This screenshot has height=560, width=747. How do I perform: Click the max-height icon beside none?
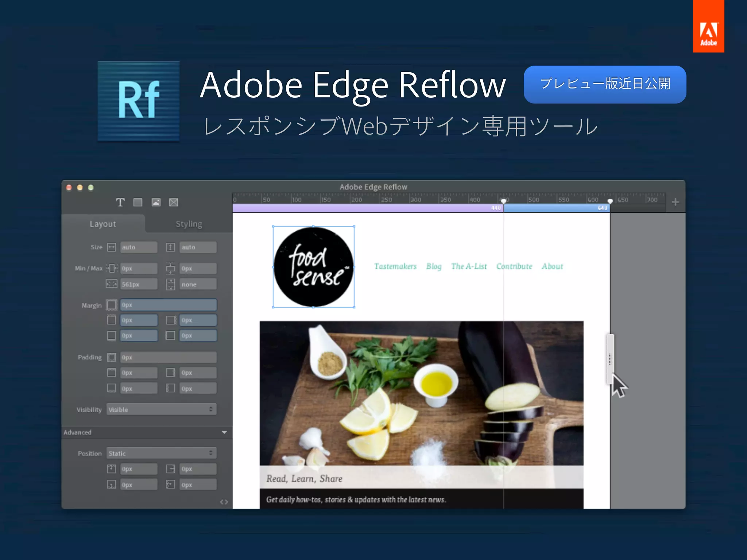[x=171, y=284]
